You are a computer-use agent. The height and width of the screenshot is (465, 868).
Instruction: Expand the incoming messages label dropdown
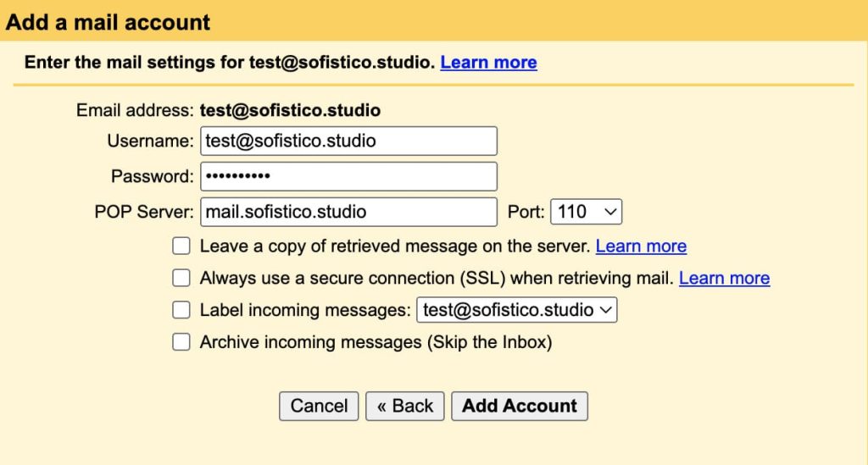coord(516,310)
